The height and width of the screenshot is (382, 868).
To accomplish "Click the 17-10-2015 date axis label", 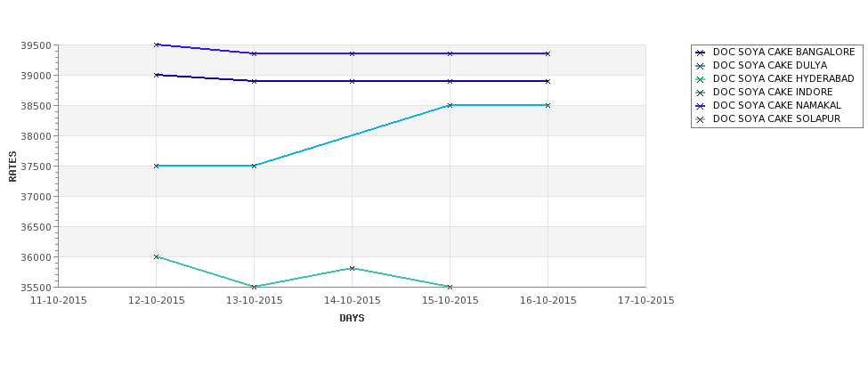I will pos(646,301).
